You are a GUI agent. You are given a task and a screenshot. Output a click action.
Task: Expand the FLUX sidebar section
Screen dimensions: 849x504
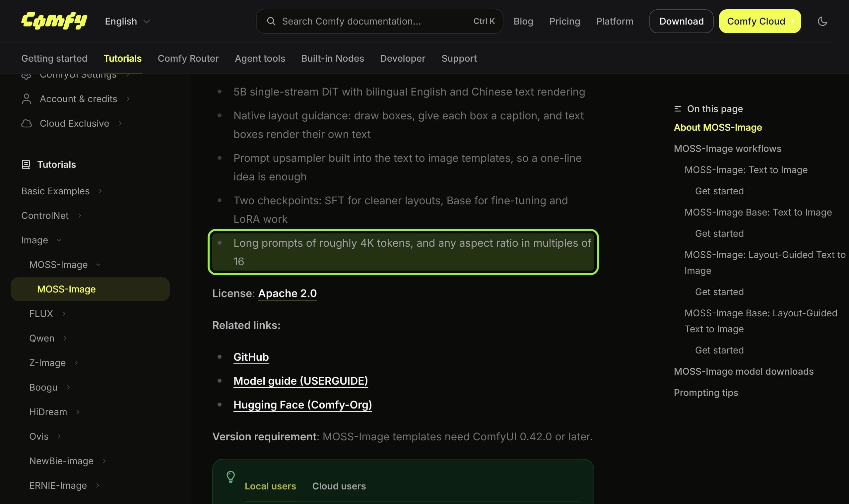47,313
